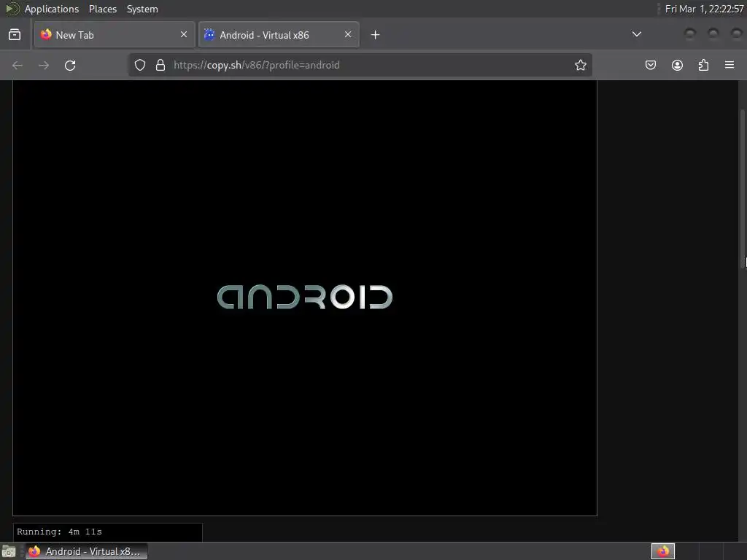This screenshot has height=560, width=747.
Task: Click the rightmost window close button
Action: point(737,34)
